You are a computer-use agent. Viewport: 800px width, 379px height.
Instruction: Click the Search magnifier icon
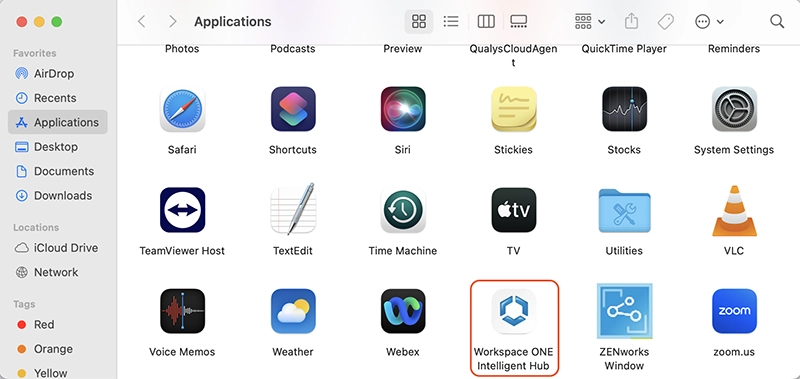click(x=777, y=21)
